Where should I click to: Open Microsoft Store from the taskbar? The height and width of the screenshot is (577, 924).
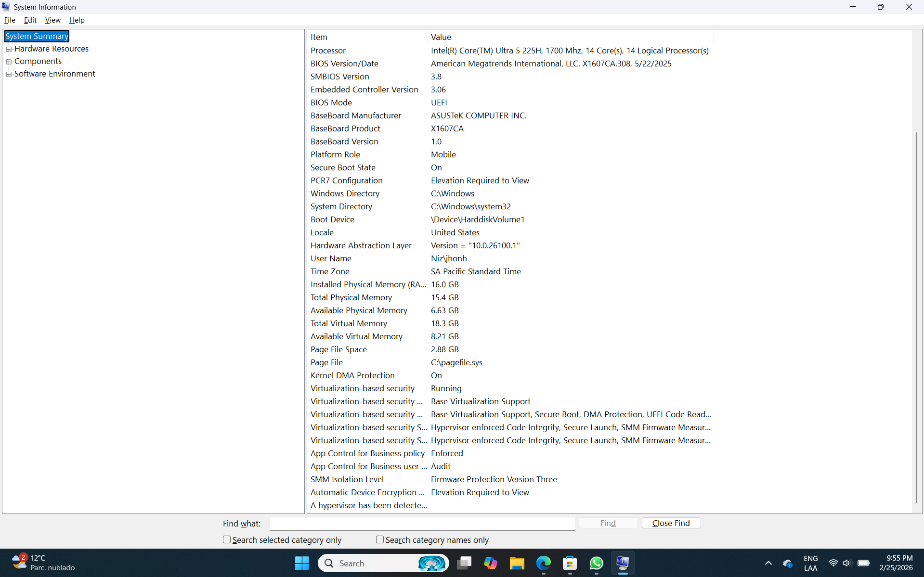click(570, 563)
